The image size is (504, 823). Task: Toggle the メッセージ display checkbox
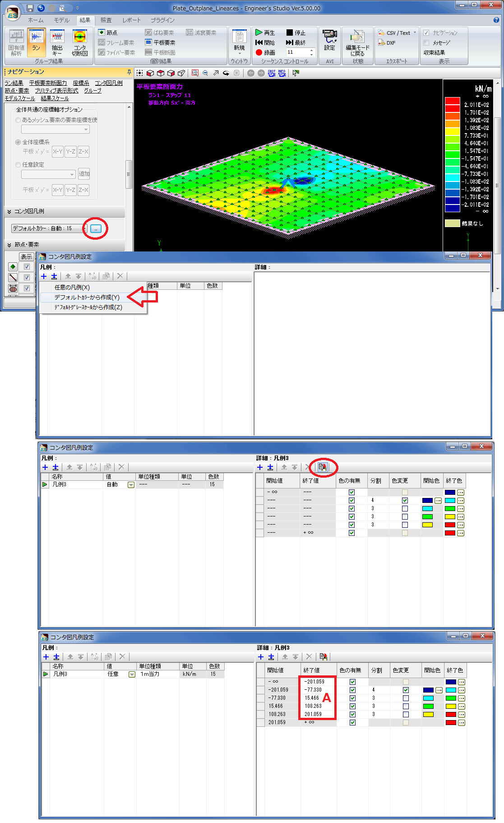(x=426, y=42)
